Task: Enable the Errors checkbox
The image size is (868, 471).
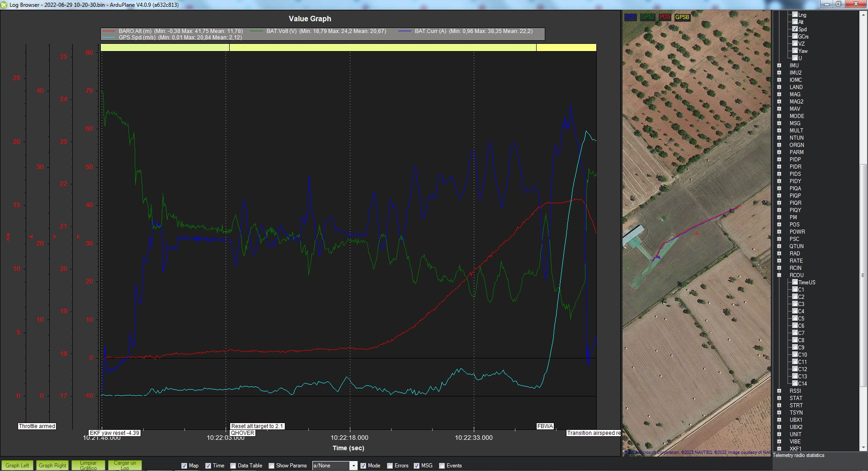Action: tap(390, 466)
